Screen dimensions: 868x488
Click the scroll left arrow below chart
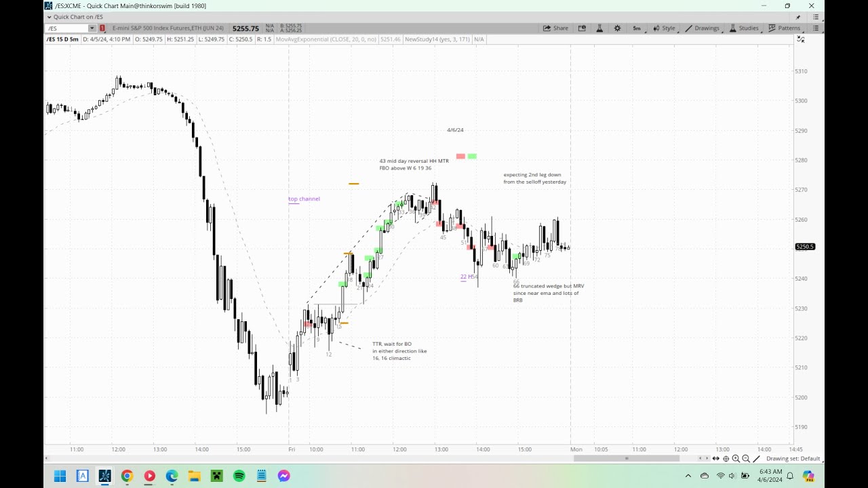[701, 459]
